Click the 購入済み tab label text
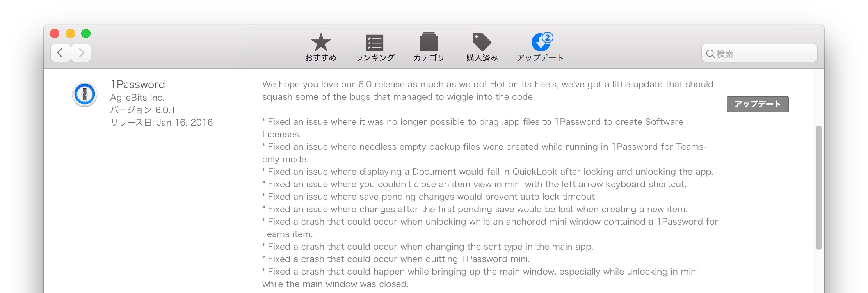This screenshot has width=868, height=293. (x=482, y=58)
